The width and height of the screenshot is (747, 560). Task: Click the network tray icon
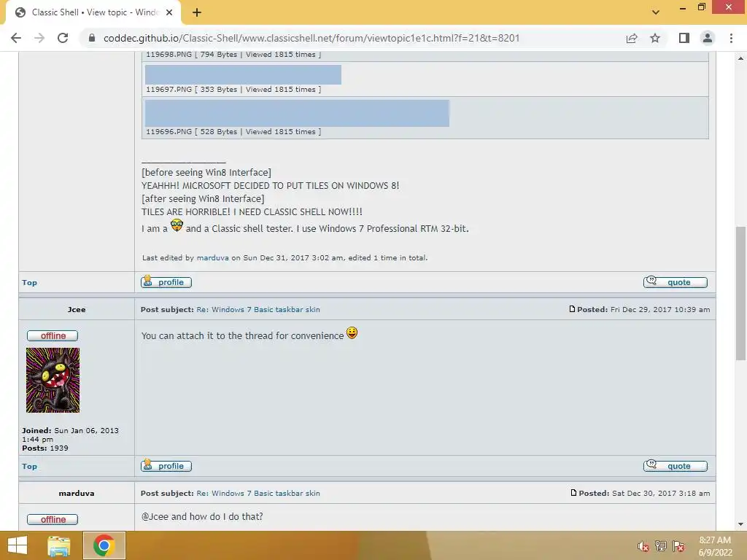point(661,546)
